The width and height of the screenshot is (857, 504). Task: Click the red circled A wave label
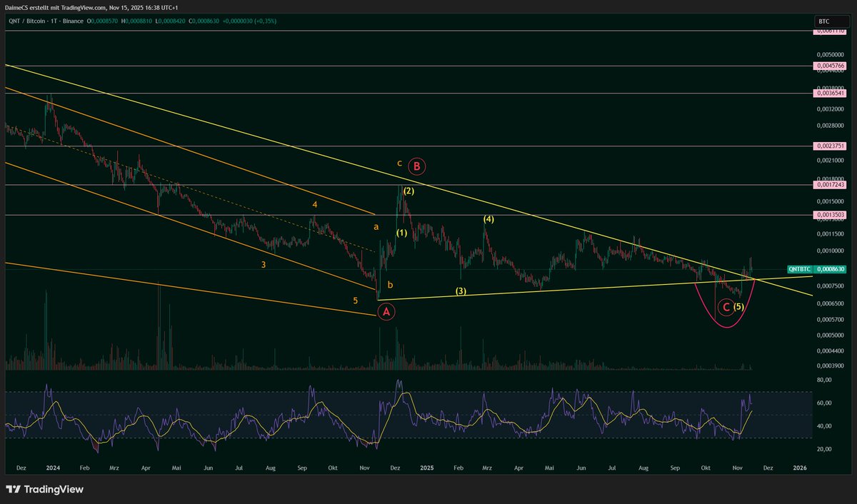point(386,312)
